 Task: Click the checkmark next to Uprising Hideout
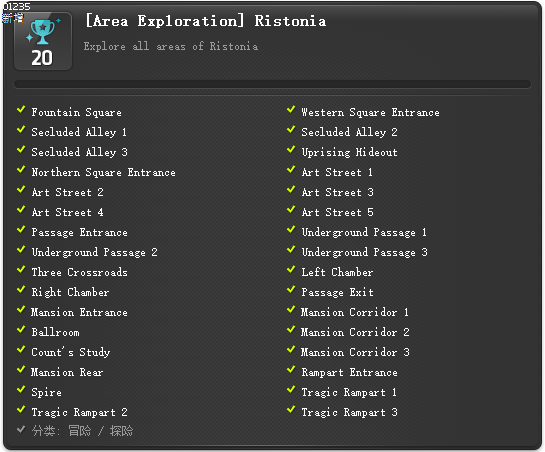pos(291,150)
